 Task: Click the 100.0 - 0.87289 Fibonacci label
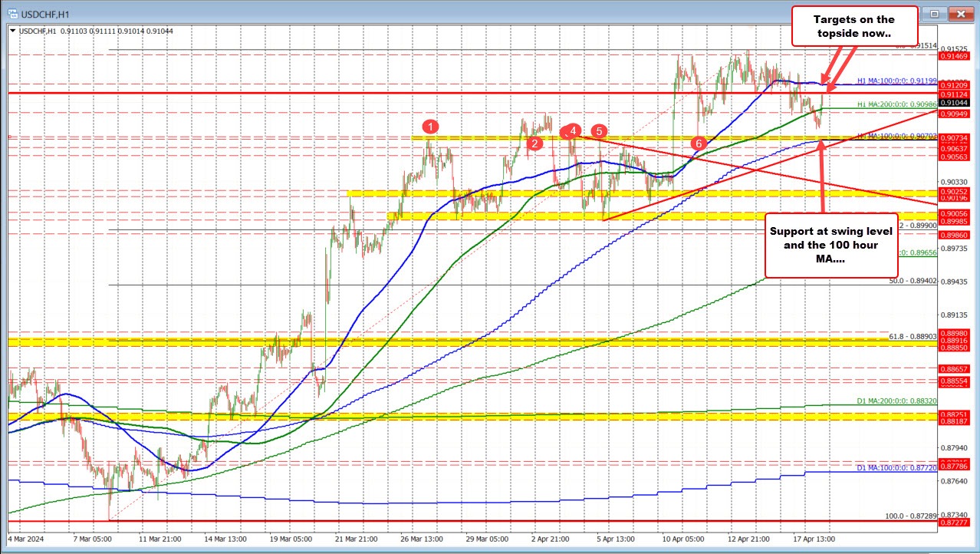(911, 515)
